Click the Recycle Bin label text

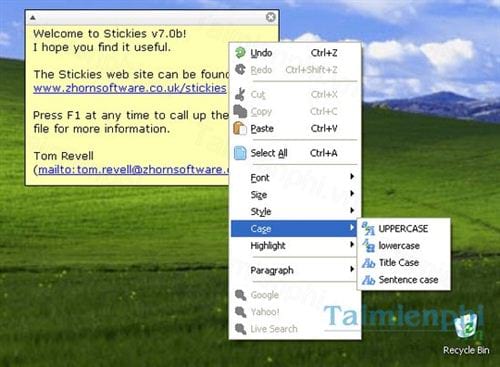pos(466,350)
